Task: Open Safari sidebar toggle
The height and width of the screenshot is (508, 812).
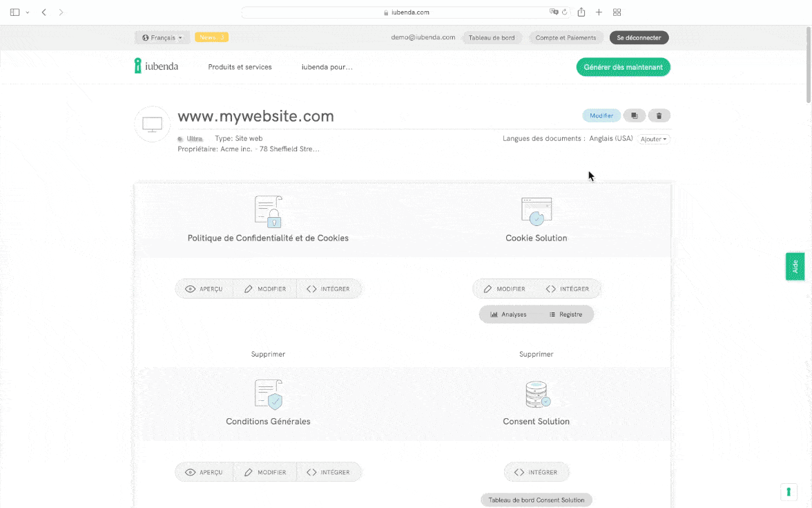Action: (15, 12)
